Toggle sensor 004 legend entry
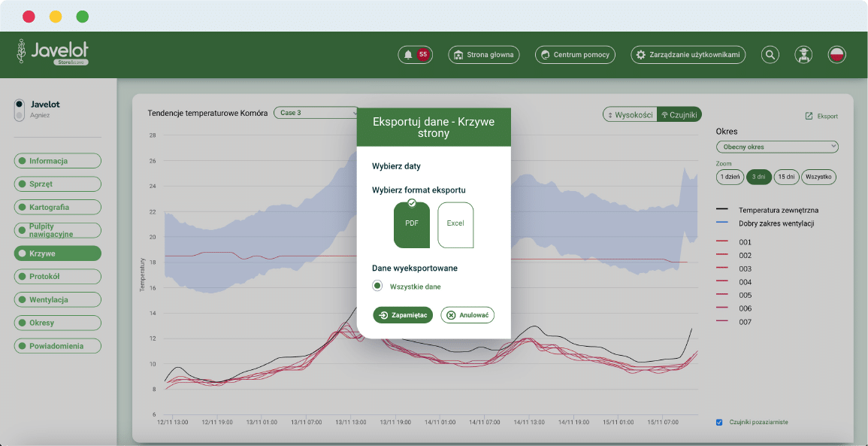Screen dimensions: 868x446 (734, 282)
